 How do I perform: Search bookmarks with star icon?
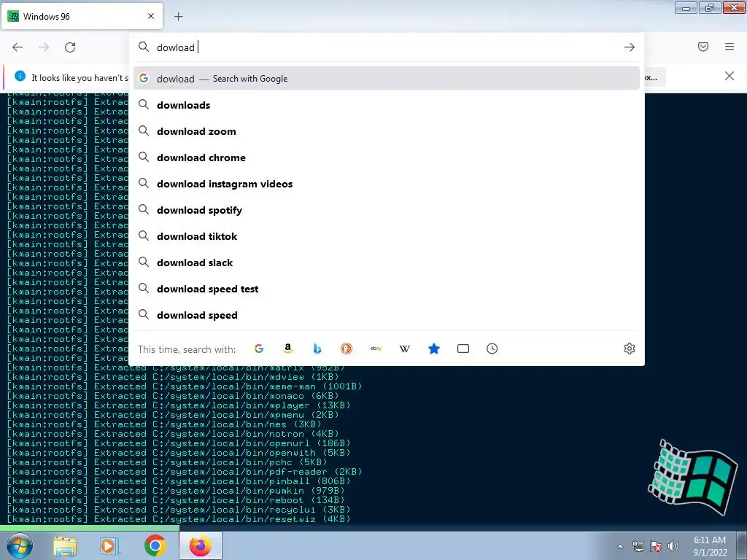pos(434,349)
